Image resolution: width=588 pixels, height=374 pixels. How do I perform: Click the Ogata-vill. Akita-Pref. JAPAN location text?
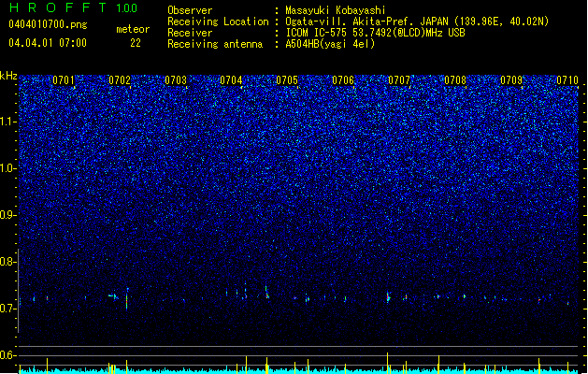417,22
